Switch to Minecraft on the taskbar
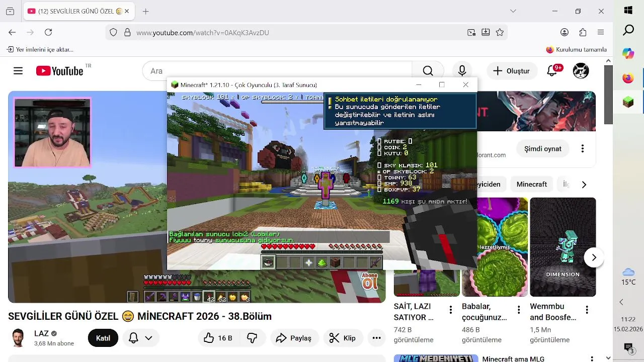The image size is (644, 362). 628,102
